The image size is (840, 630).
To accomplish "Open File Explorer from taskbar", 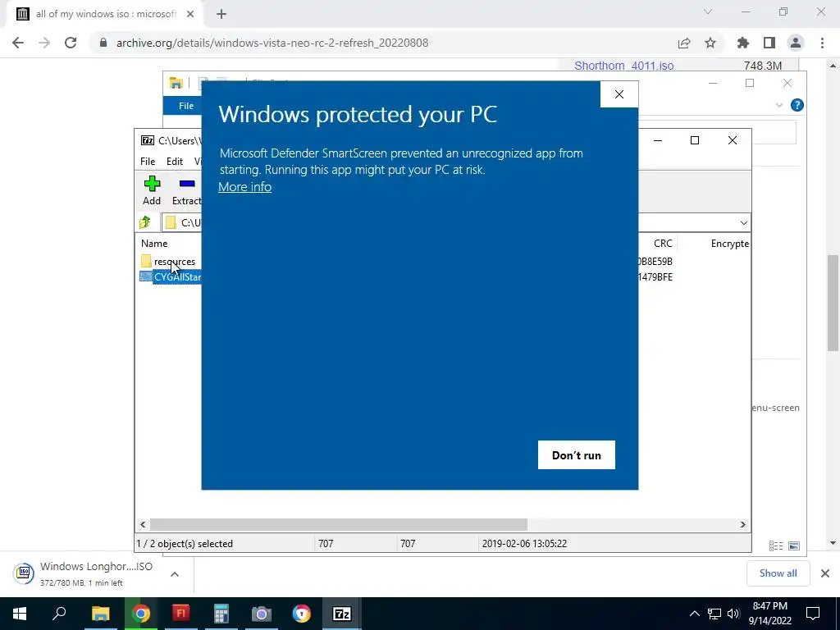I will (x=101, y=614).
